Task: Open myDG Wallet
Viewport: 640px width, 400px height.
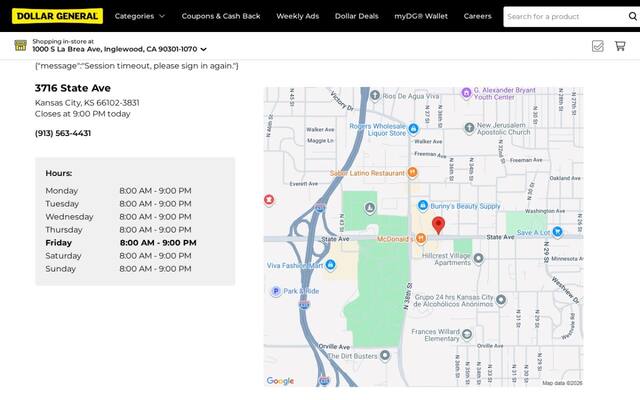Action: click(421, 16)
